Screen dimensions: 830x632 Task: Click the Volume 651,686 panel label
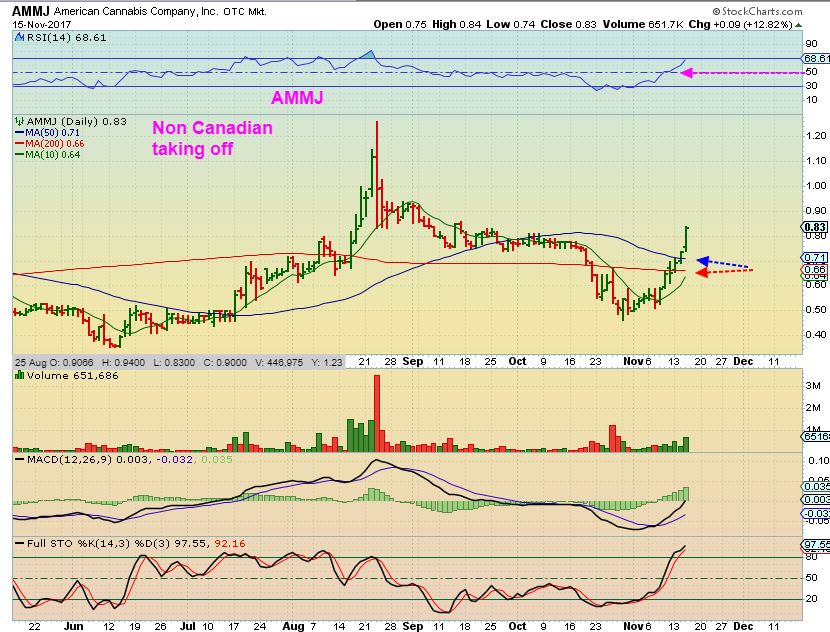coord(73,375)
